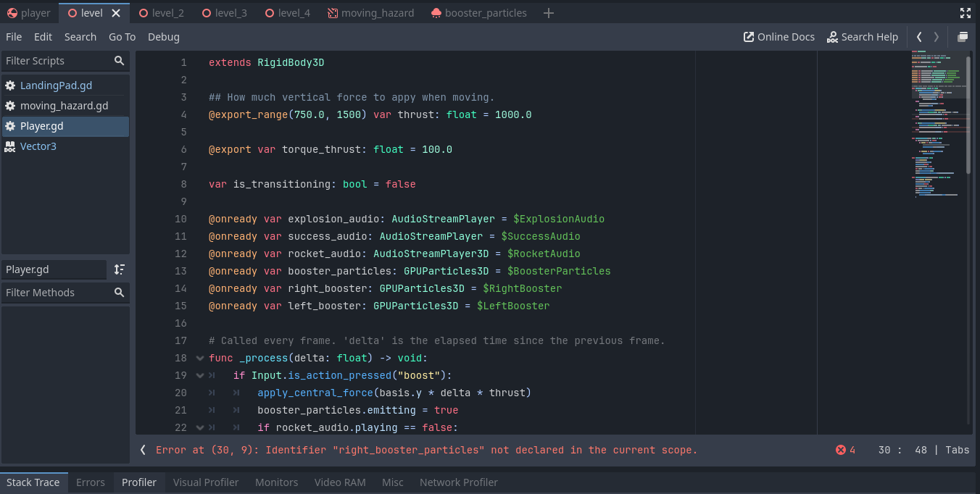Screen dimensions: 980x494
Task: Click the Filter Methods search icon
Action: [119, 293]
